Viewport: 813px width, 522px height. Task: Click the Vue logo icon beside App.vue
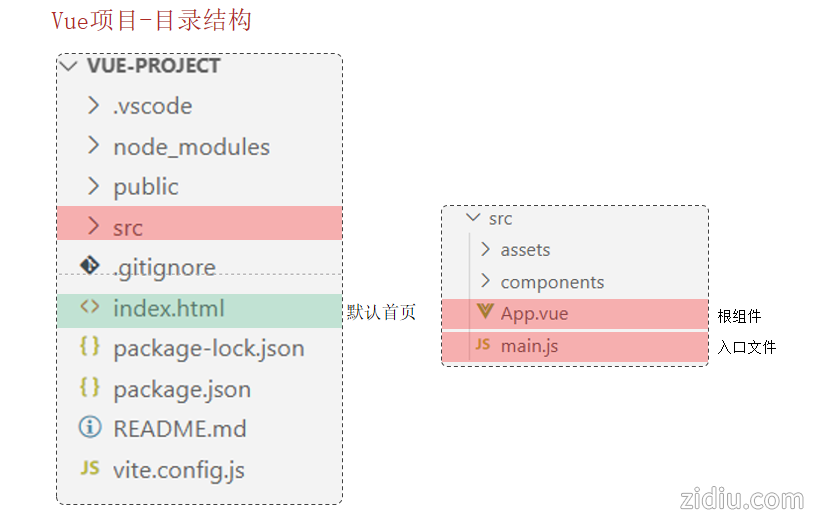coord(484,312)
